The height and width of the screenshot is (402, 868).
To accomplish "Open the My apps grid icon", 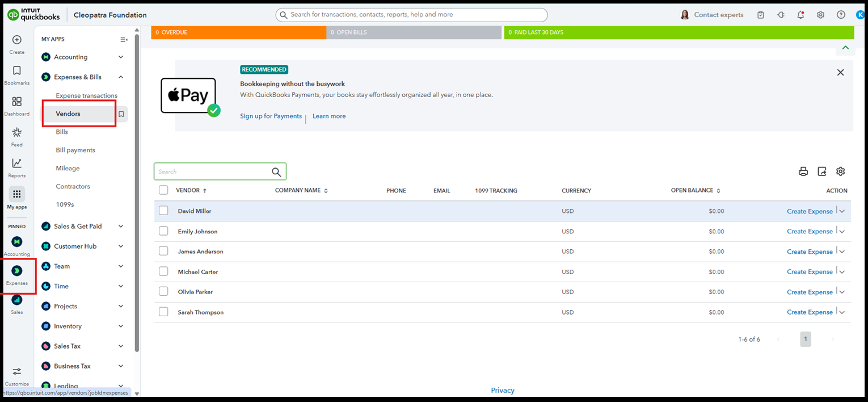I will tap(17, 194).
